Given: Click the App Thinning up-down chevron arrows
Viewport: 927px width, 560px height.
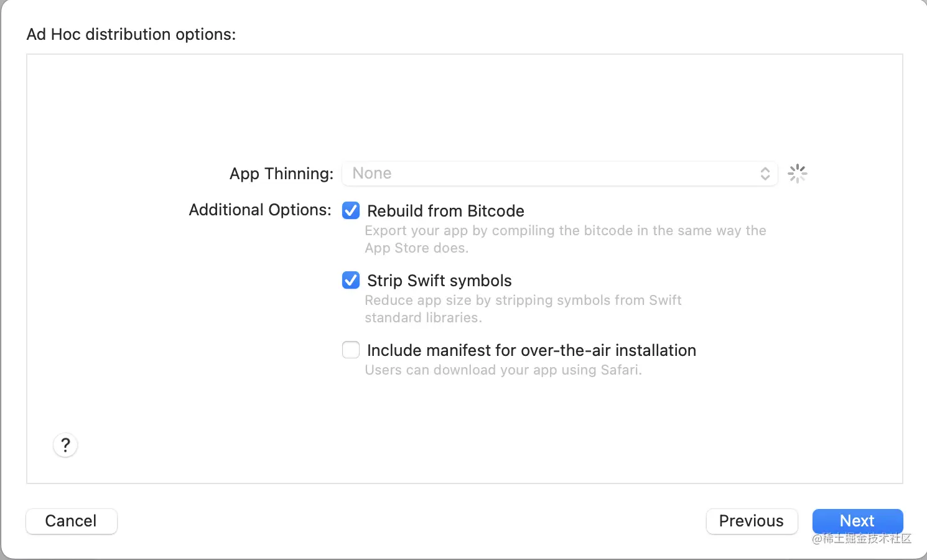Looking at the screenshot, I should [x=765, y=174].
